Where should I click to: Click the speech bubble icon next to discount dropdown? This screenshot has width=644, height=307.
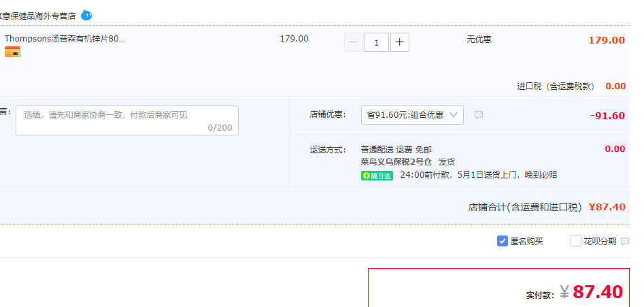click(479, 115)
